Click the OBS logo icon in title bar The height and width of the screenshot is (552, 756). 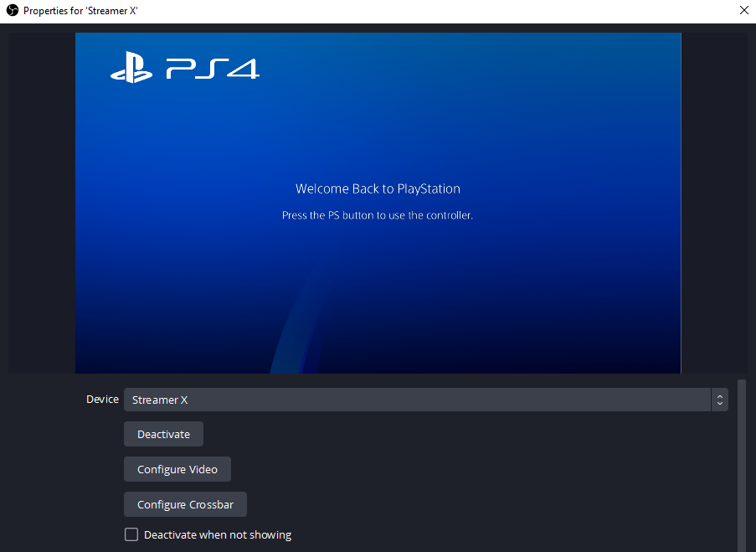pyautogui.click(x=12, y=11)
